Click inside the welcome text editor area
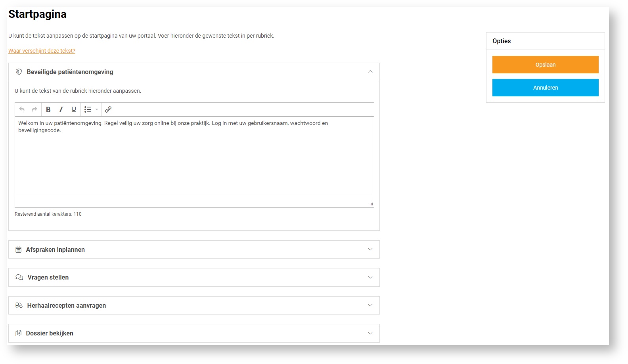Image resolution: width=628 pixels, height=364 pixels. 194,159
